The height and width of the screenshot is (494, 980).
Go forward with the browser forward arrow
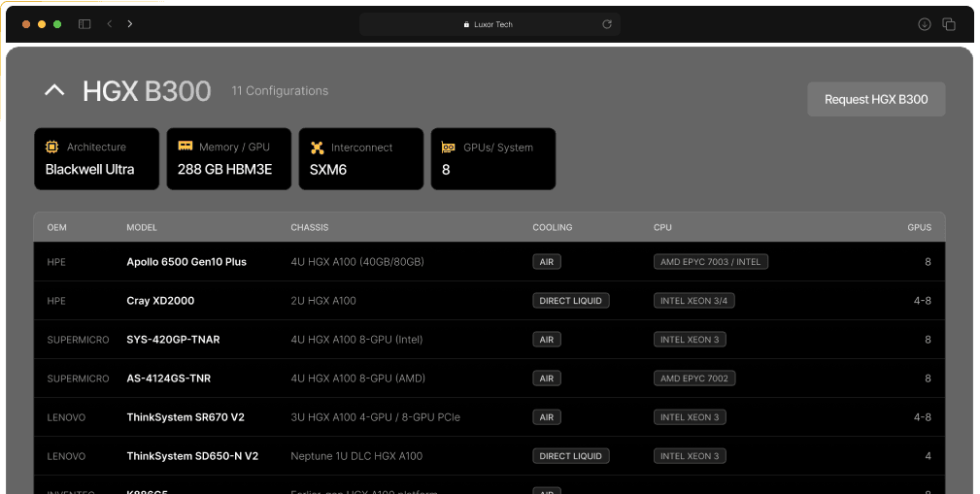pyautogui.click(x=130, y=23)
